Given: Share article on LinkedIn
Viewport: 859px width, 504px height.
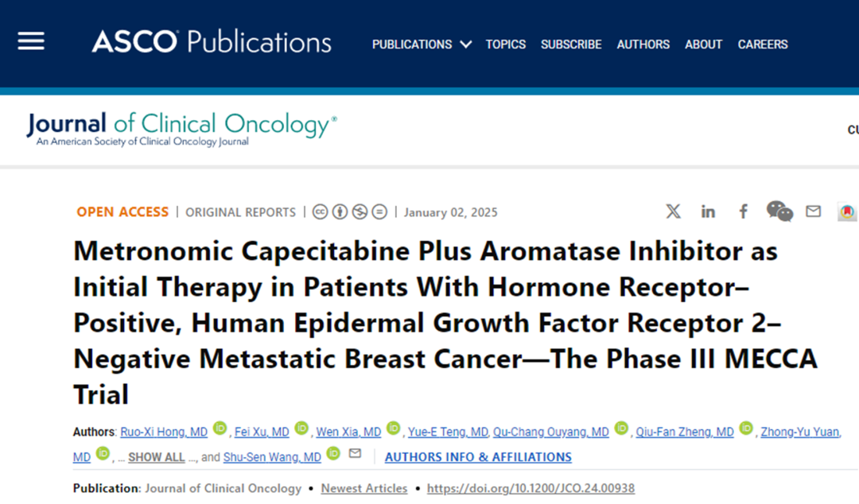Looking at the screenshot, I should click(708, 211).
